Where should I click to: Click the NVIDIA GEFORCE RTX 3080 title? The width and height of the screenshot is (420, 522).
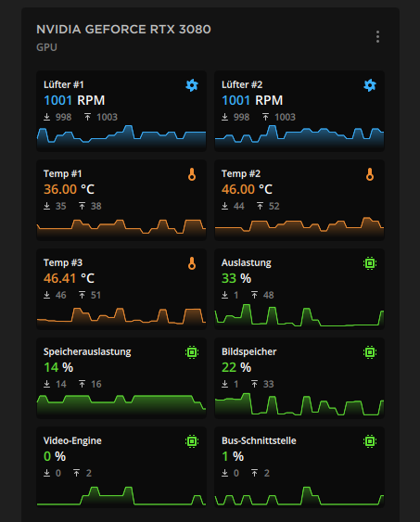point(123,30)
